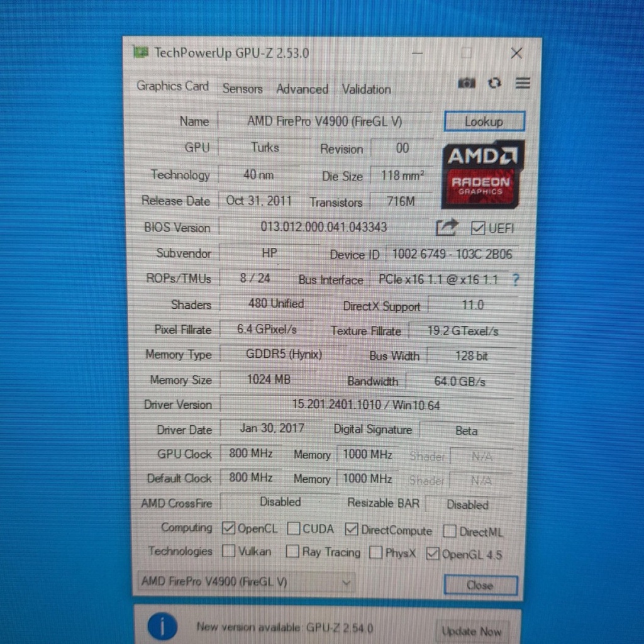Toggle the OpenGL 4.5 checkbox

433,553
